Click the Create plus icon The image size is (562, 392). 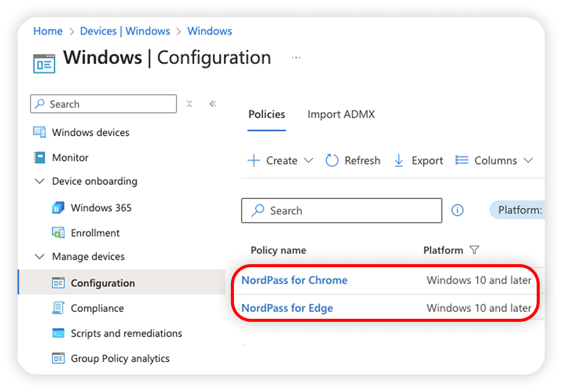253,160
